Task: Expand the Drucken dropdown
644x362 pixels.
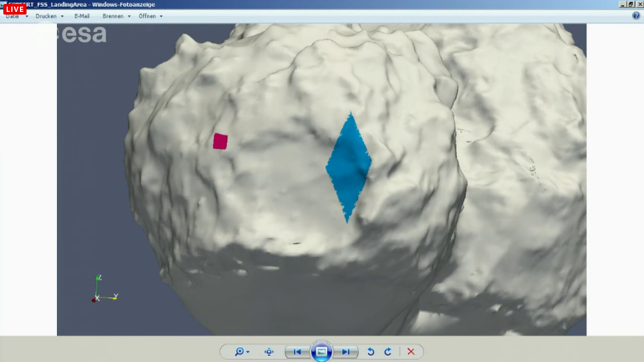Action: click(x=50, y=16)
